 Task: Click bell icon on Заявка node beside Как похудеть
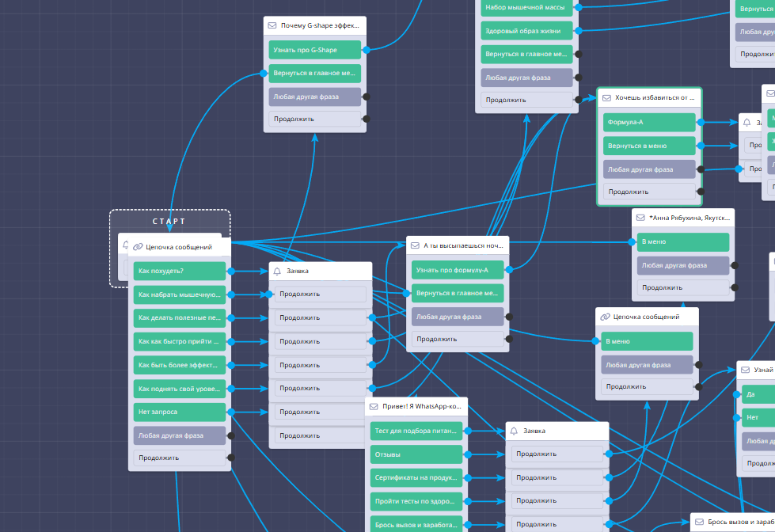coord(278,271)
